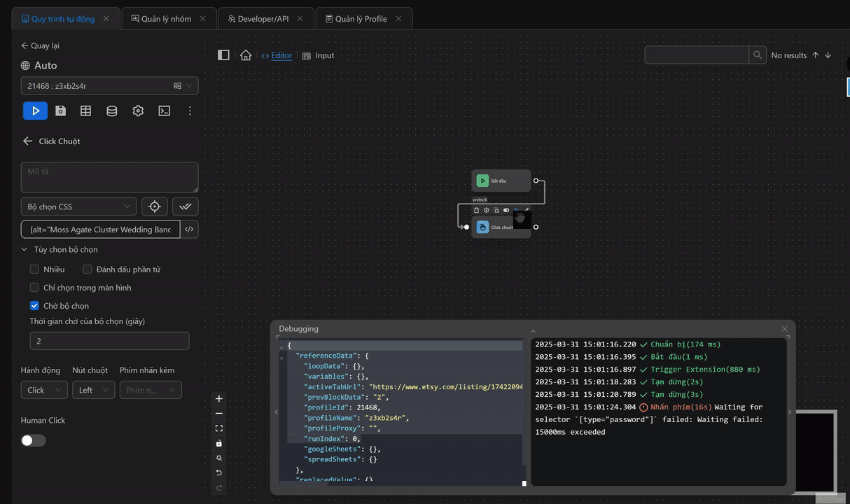Zoom in using the plus icon on canvas
850x504 pixels.
218,398
